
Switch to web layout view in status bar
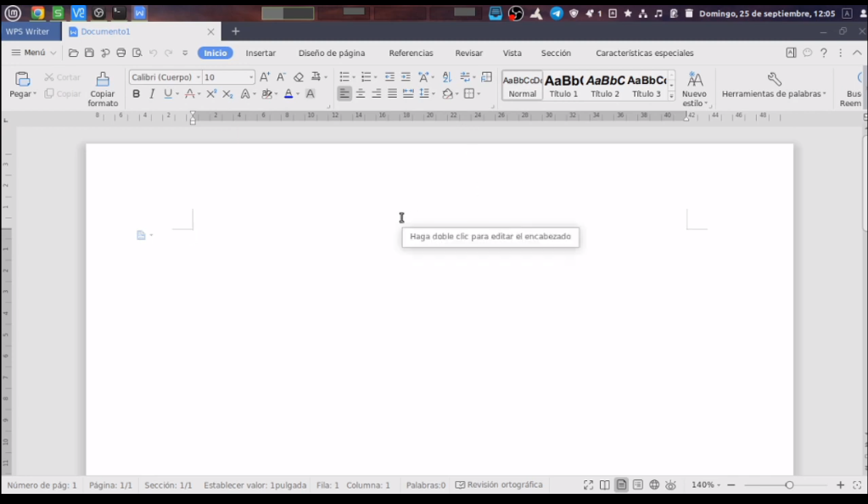click(x=654, y=485)
